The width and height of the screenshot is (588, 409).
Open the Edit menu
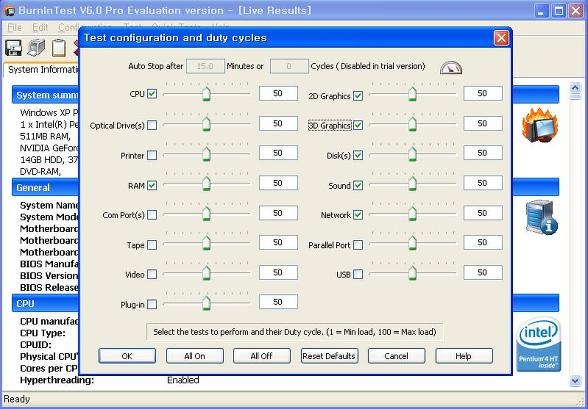point(40,27)
